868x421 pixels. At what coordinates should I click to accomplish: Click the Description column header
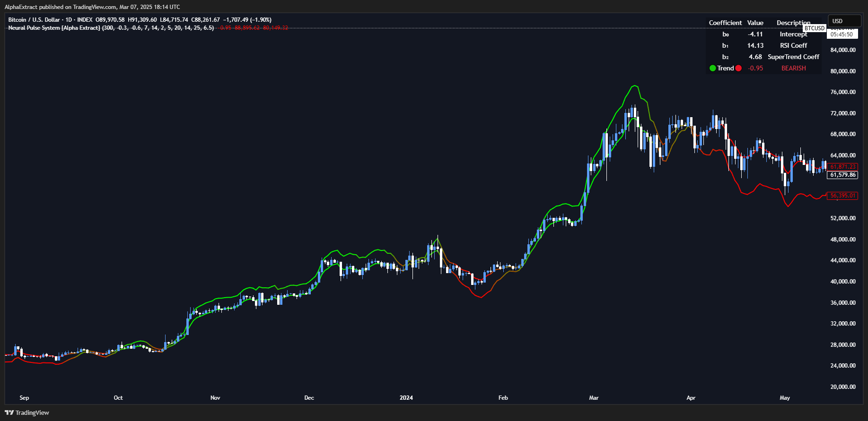click(794, 23)
